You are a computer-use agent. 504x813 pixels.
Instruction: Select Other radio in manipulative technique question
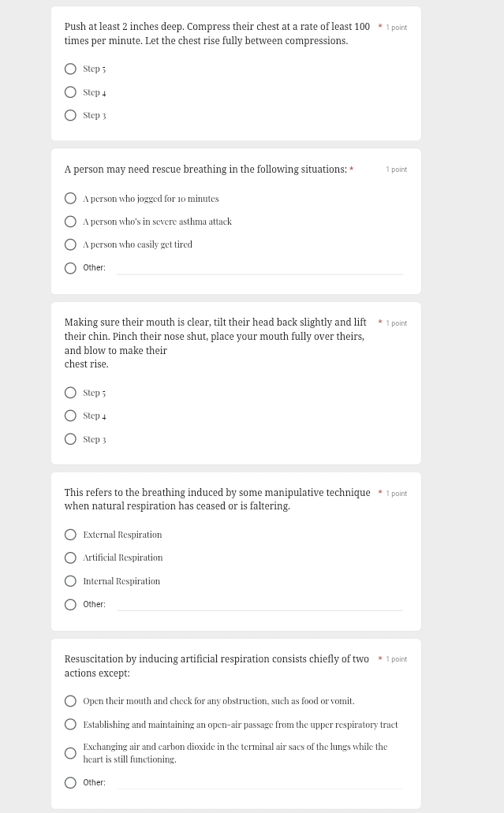coord(70,605)
